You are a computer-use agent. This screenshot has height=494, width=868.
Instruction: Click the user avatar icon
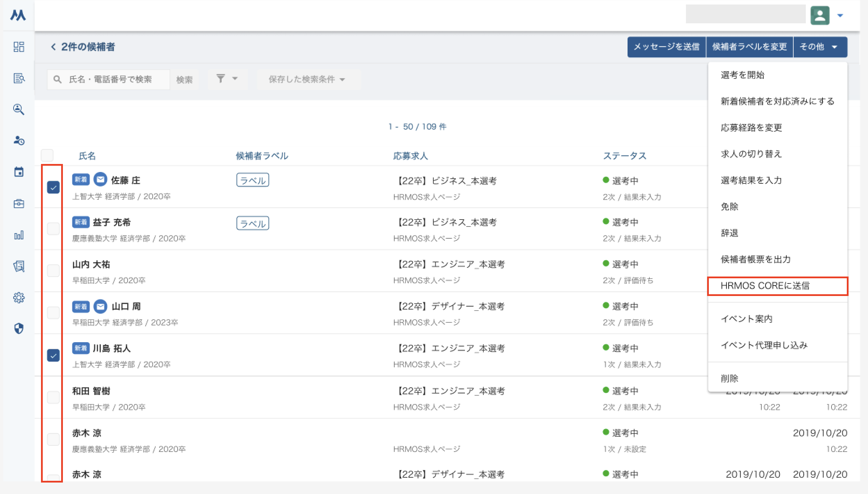(820, 15)
